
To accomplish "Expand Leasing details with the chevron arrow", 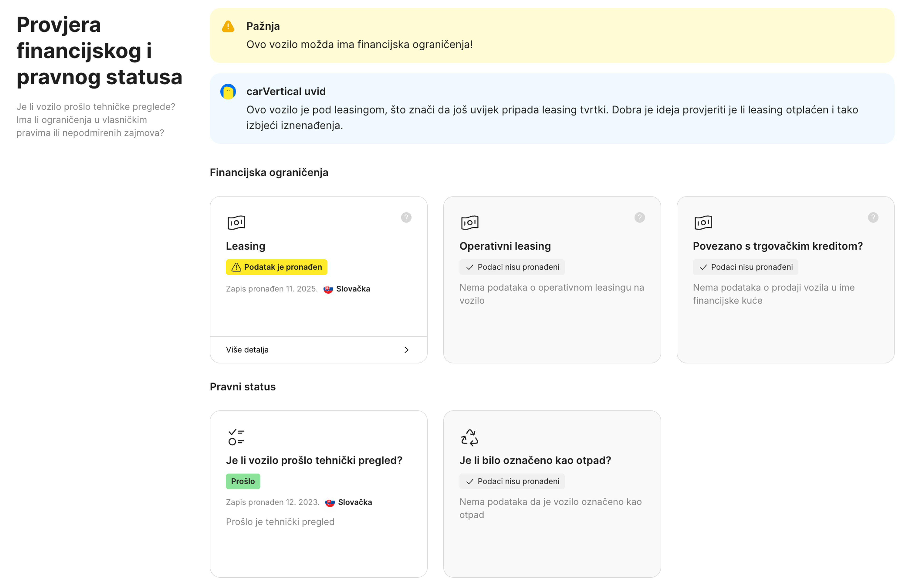I will click(406, 350).
